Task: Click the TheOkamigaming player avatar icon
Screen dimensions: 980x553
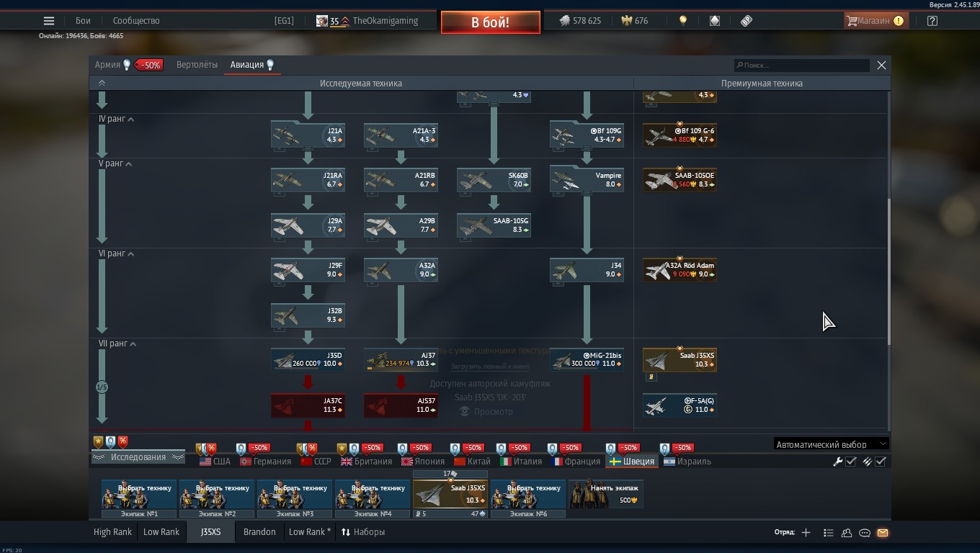Action: 322,21
